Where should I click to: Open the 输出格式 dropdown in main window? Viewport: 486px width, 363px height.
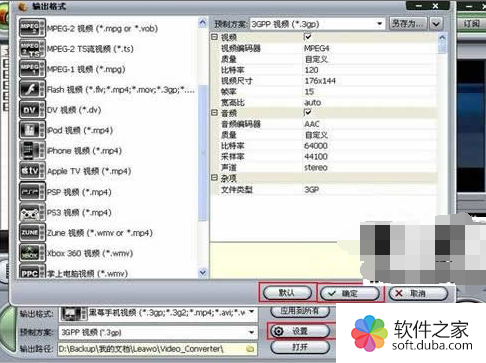[252, 312]
